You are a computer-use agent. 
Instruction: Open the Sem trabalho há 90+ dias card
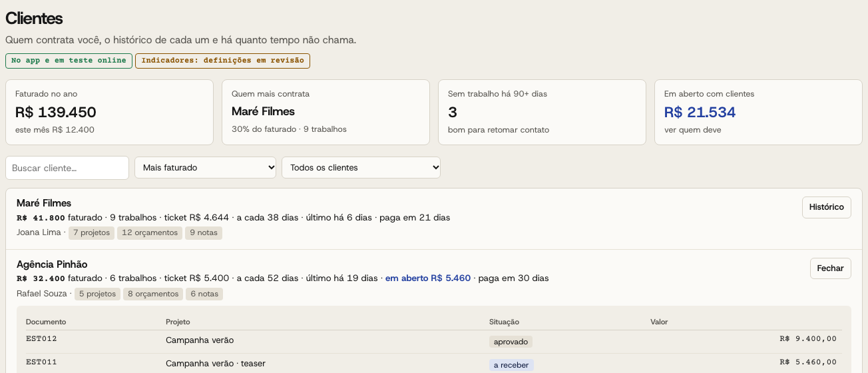click(542, 112)
